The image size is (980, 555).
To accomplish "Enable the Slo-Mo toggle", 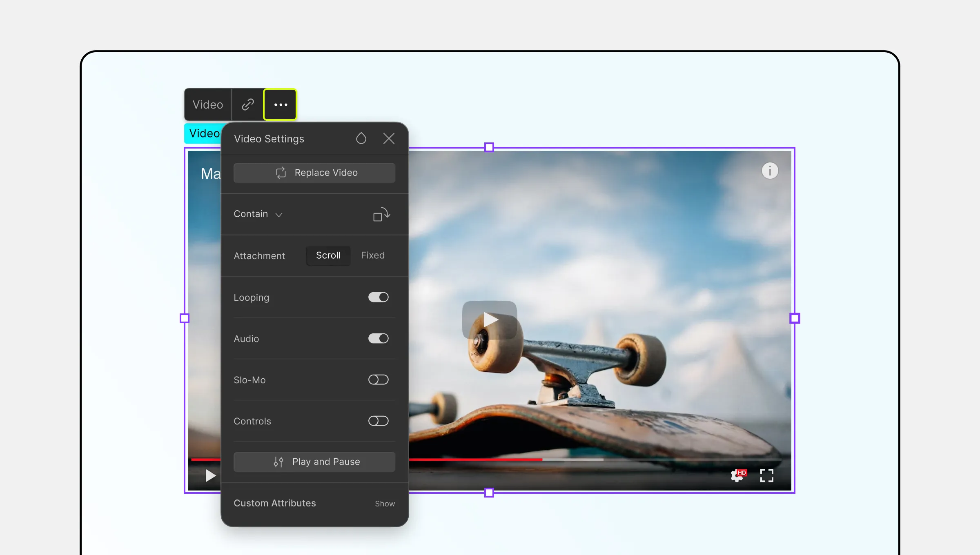I will click(x=378, y=380).
